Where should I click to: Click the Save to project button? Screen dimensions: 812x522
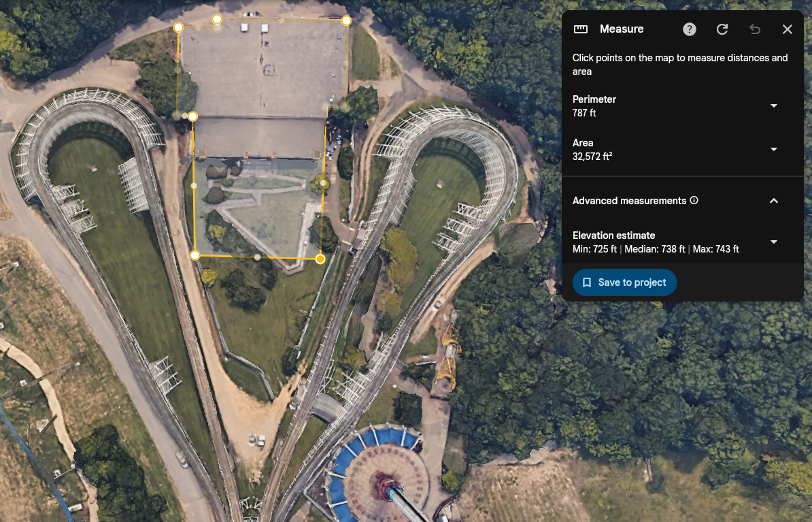[x=624, y=282]
